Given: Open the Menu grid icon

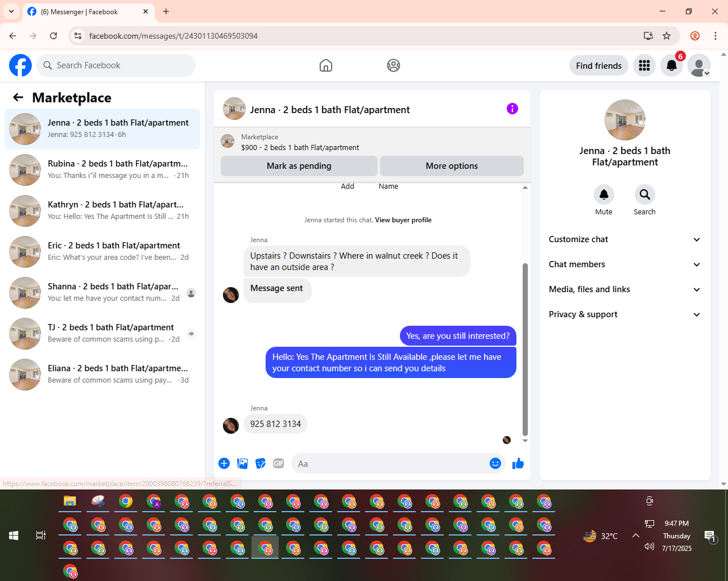Looking at the screenshot, I should [644, 65].
